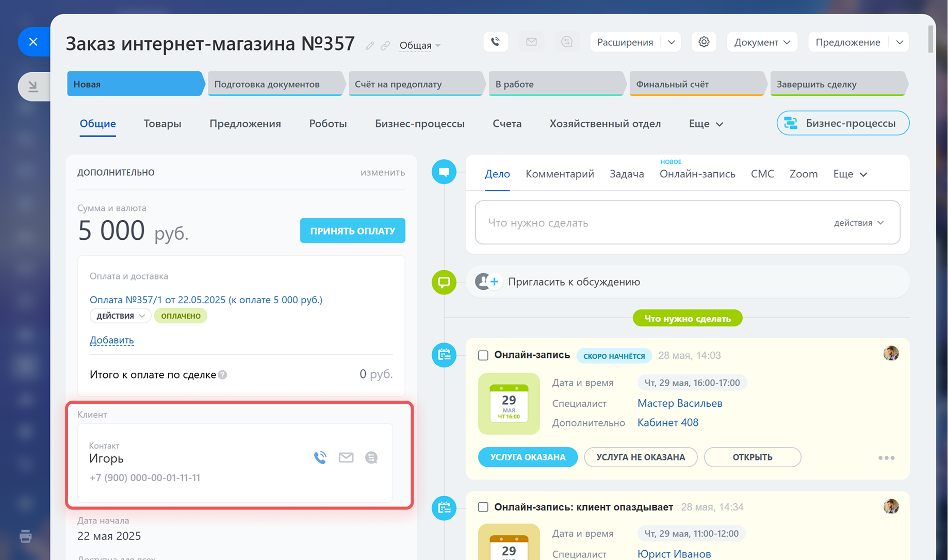948x560 pixels.
Task: Click 29 мая calendar thumbnail on first booking
Action: pos(509,404)
